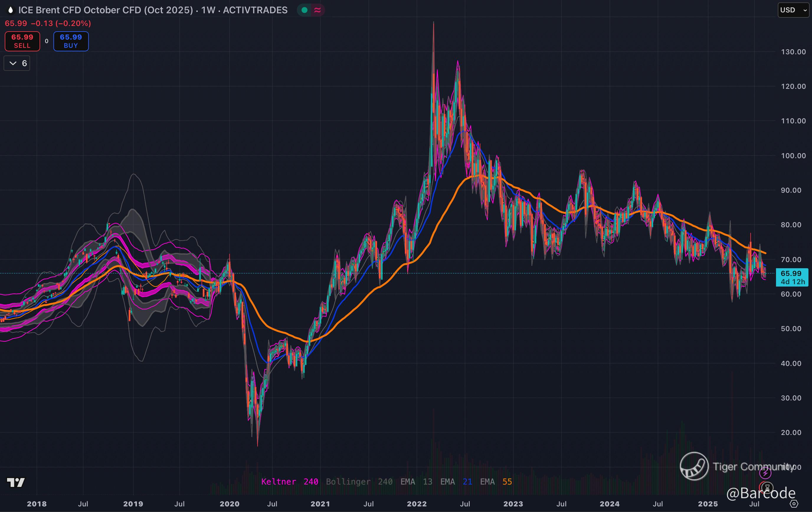
Task: Toggle the EMA 21 legend label
Action: click(x=456, y=482)
